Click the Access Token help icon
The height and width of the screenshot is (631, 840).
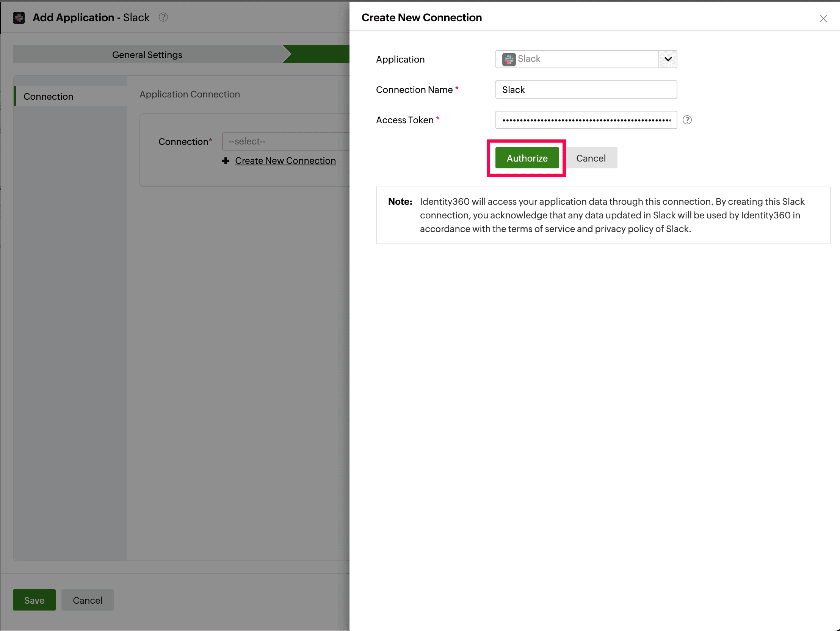[x=686, y=120]
